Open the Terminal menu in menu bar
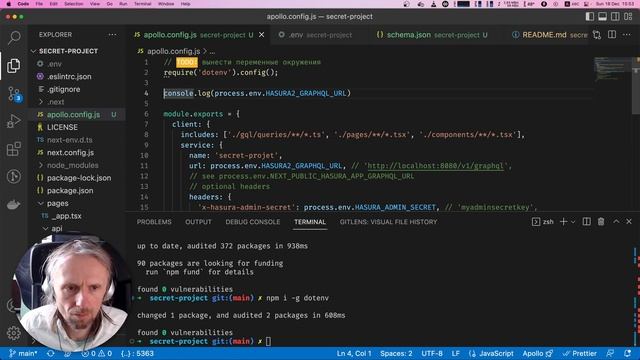The height and width of the screenshot is (360, 640). 142,4
